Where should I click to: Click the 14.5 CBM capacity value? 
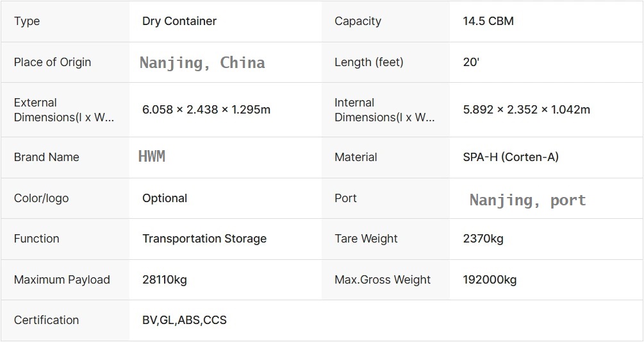point(488,21)
